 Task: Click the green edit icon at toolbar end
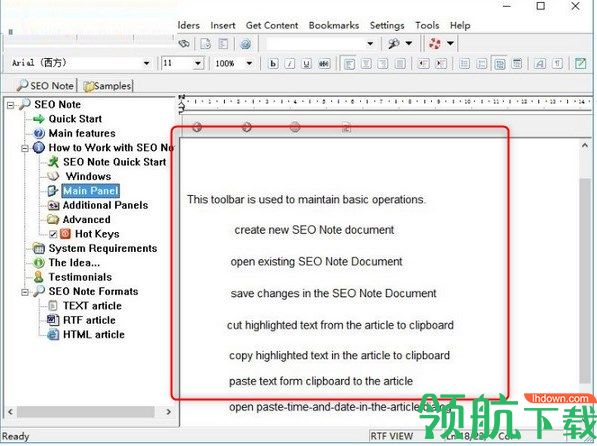[580, 64]
